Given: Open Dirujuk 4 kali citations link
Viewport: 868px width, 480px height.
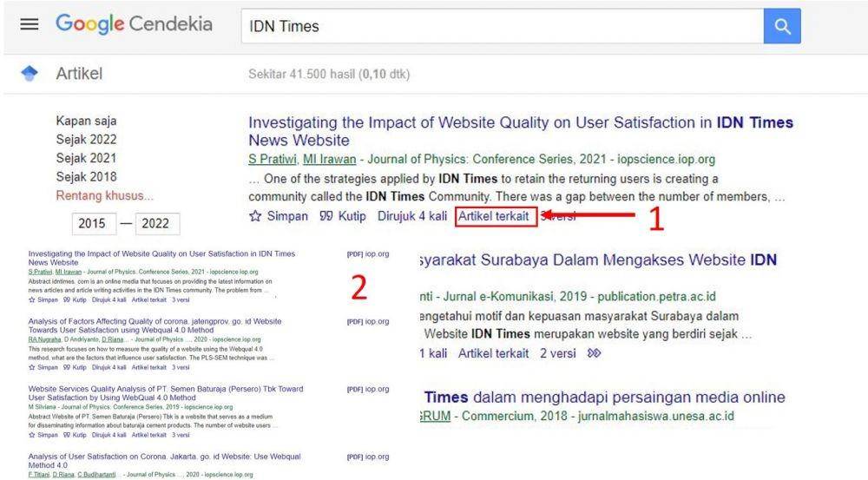Looking at the screenshot, I should pos(411,216).
